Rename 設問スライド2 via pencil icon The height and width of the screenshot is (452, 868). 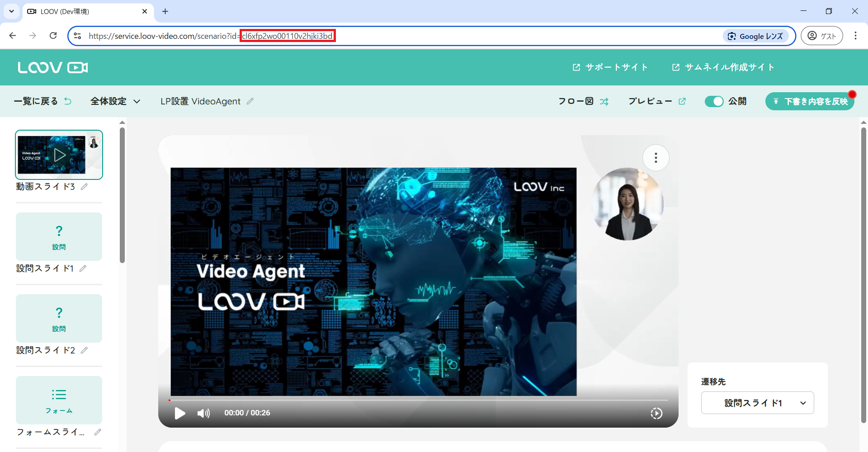tap(84, 350)
